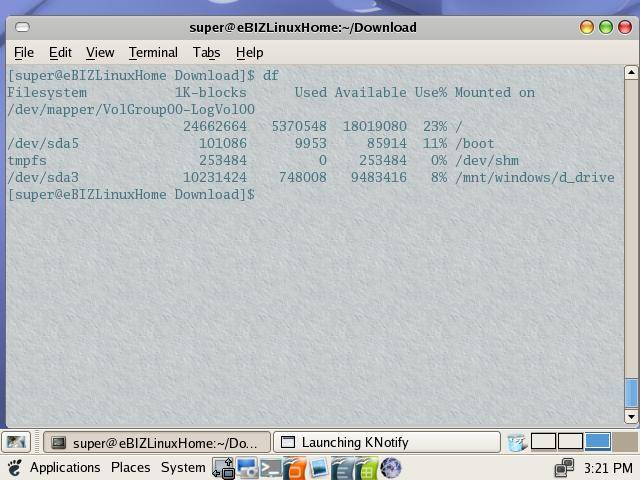Open the System menu
The image size is (640, 480).
(x=183, y=468)
